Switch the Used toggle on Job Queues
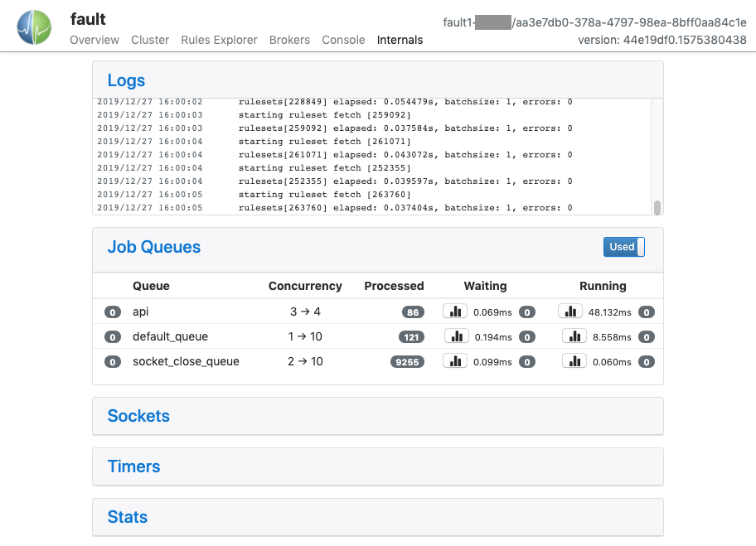This screenshot has width=756, height=546. [623, 247]
